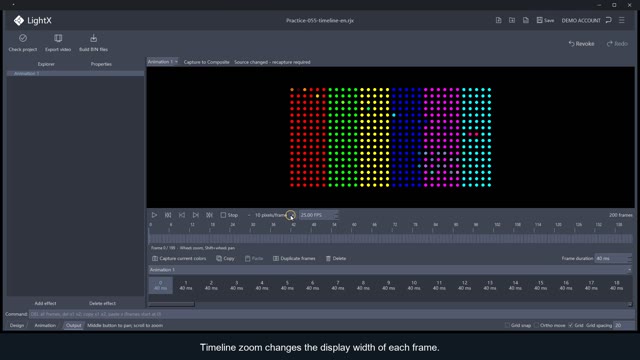Enable the Grid snap checkbox

507,325
